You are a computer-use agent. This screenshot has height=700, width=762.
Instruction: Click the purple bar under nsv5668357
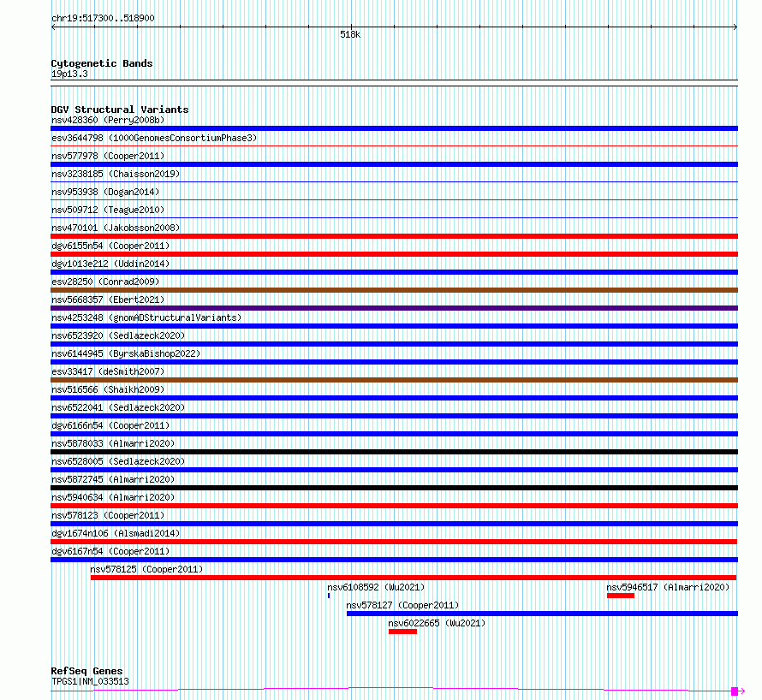pos(394,308)
